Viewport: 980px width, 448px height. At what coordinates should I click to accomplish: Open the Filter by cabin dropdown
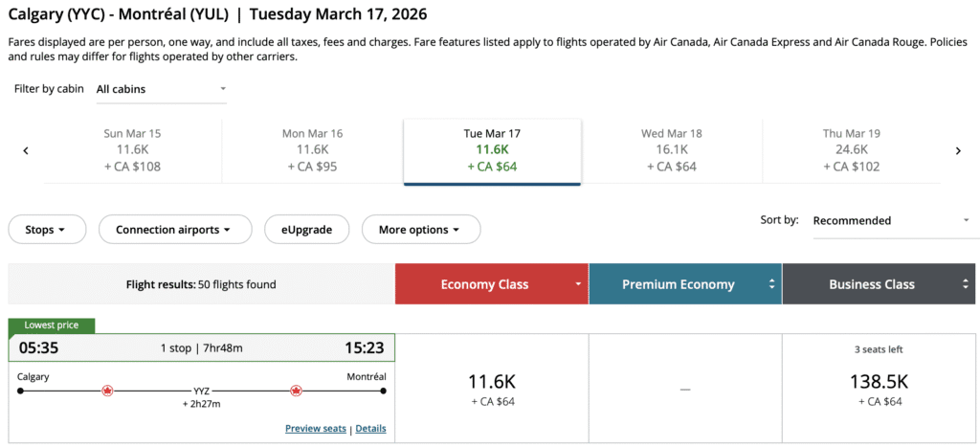[161, 89]
